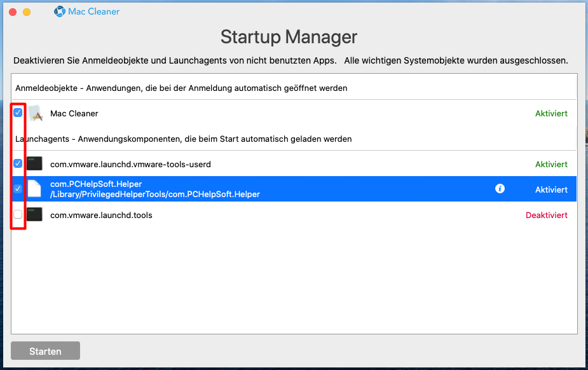Select the com.vmware.launchd.vmware-tools-userd entry
The height and width of the screenshot is (370, 588).
click(x=130, y=164)
